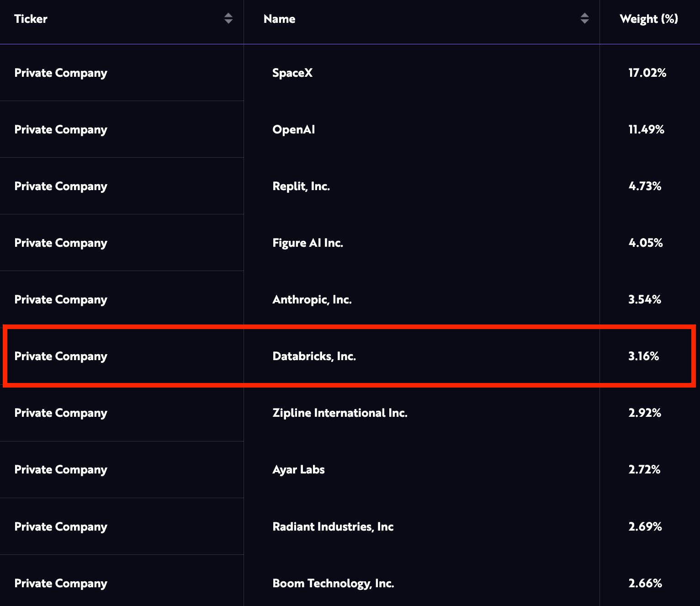The image size is (700, 606).
Task: Click Radiant Industries, Inc in the list
Action: (x=333, y=526)
